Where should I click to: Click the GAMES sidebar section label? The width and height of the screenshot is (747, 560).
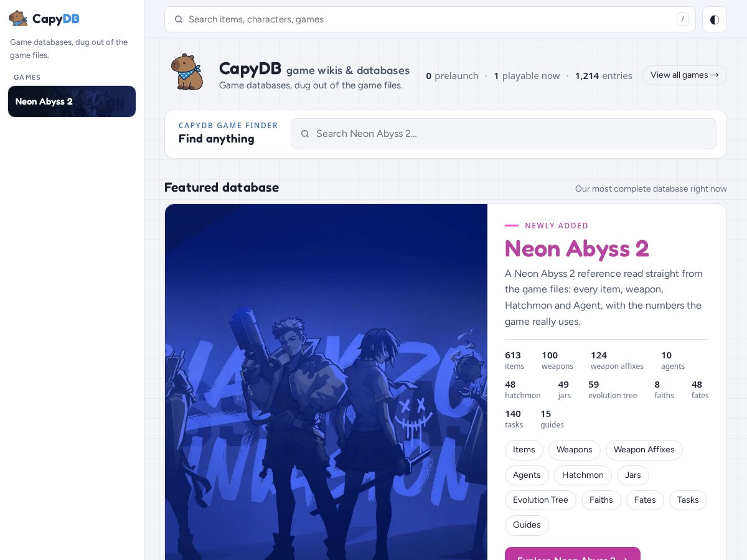tap(27, 77)
